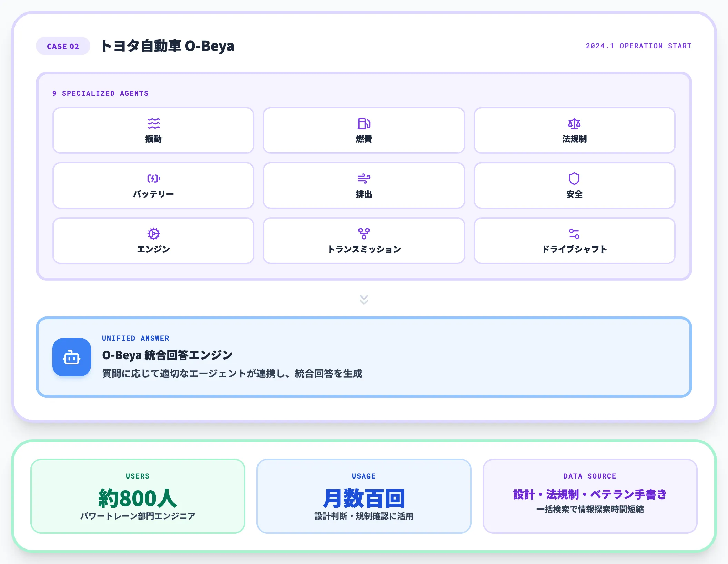
Task: Click the blue robot icon for O-Beya engine
Action: pyautogui.click(x=72, y=357)
